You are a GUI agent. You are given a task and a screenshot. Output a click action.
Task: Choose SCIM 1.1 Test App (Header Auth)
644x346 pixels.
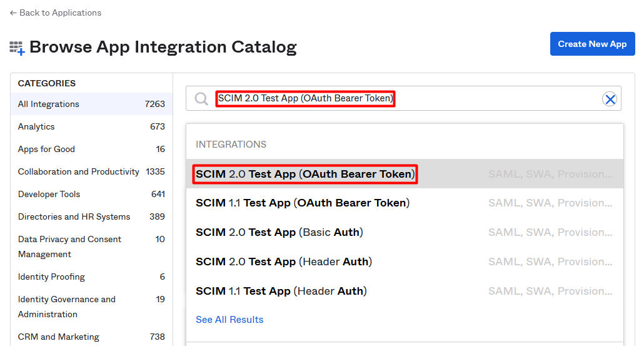405,291
